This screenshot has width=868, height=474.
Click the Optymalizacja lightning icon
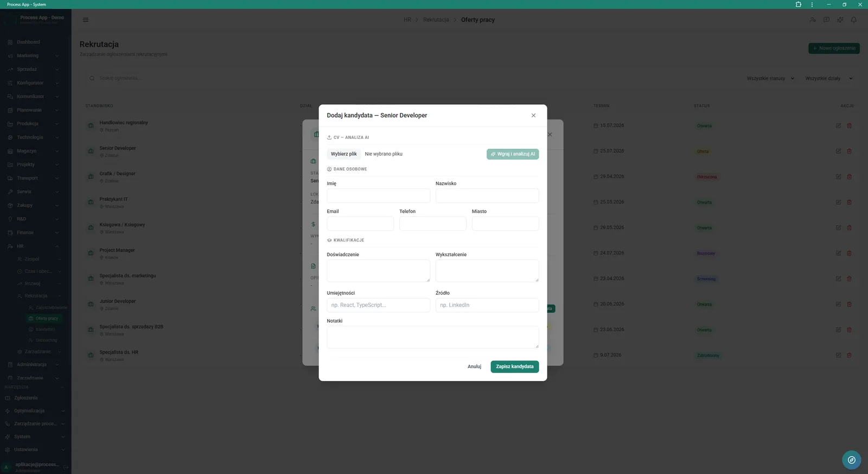pos(8,411)
